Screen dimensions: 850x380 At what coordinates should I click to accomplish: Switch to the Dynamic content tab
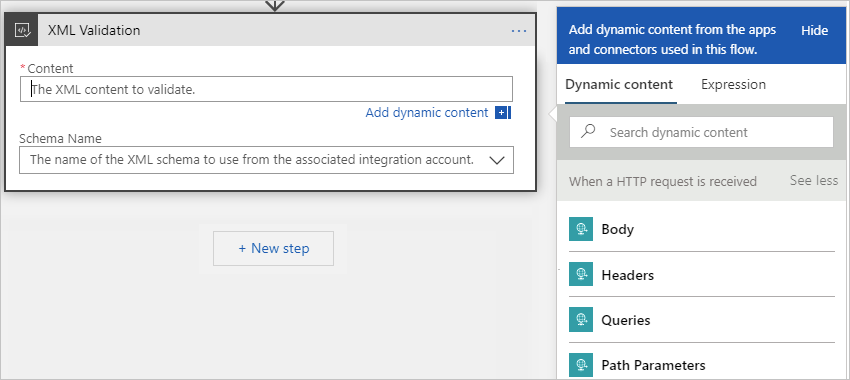click(619, 85)
